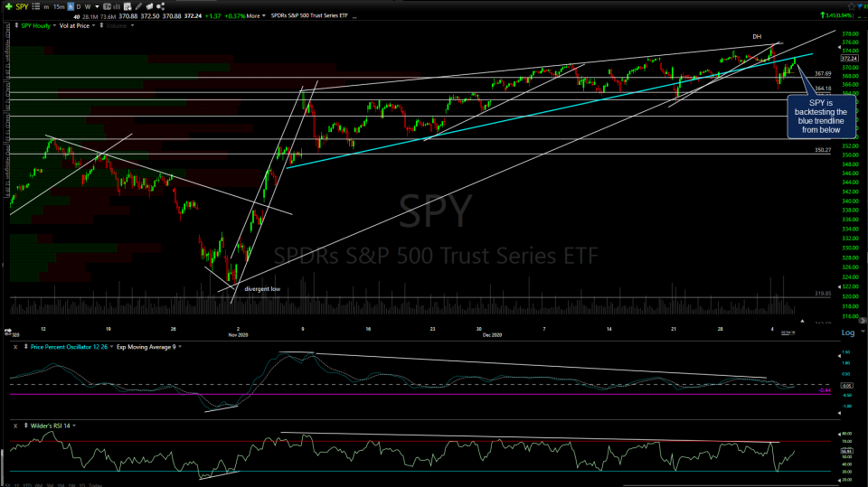The width and height of the screenshot is (868, 487).
Task: Click the current price label 372.24 on axis
Action: coord(849,58)
